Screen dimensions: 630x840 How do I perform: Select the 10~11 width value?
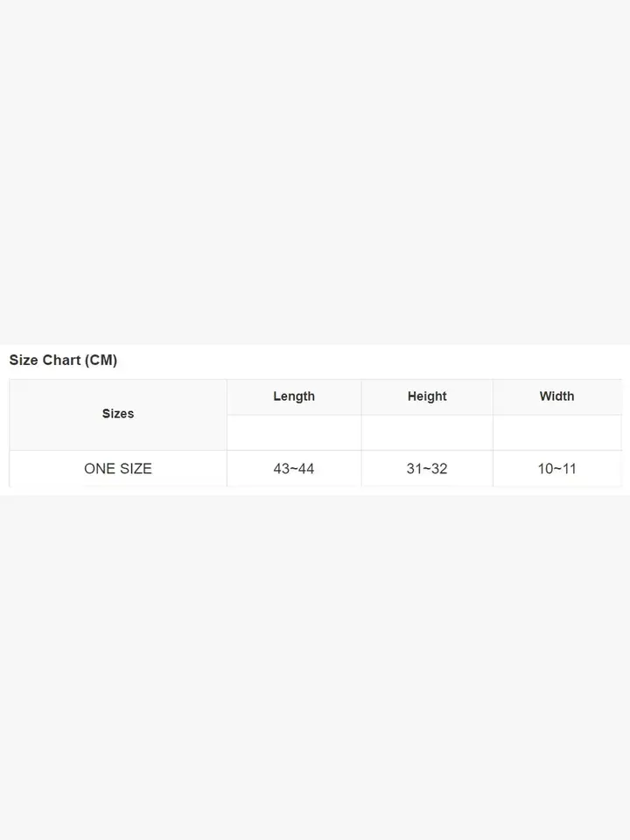point(556,469)
